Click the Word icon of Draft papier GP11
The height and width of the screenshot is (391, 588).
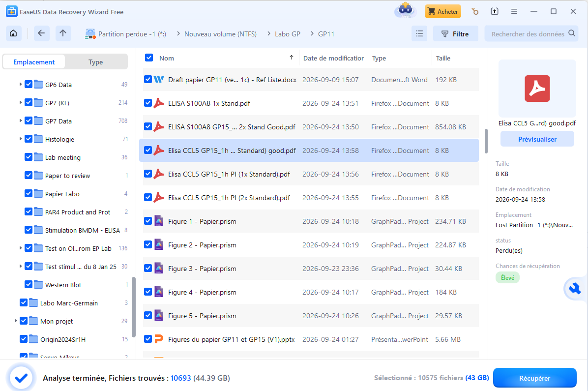(x=159, y=80)
